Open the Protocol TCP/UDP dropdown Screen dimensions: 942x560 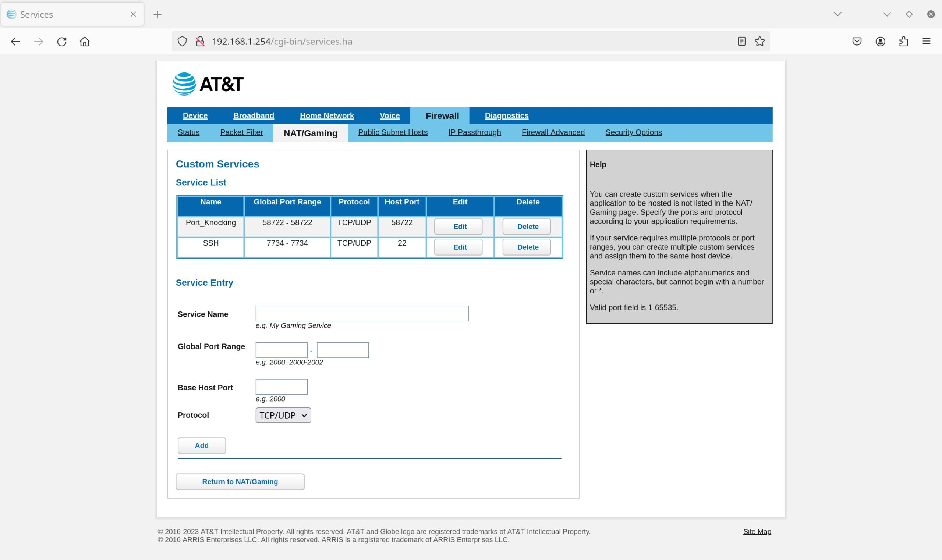pos(283,415)
